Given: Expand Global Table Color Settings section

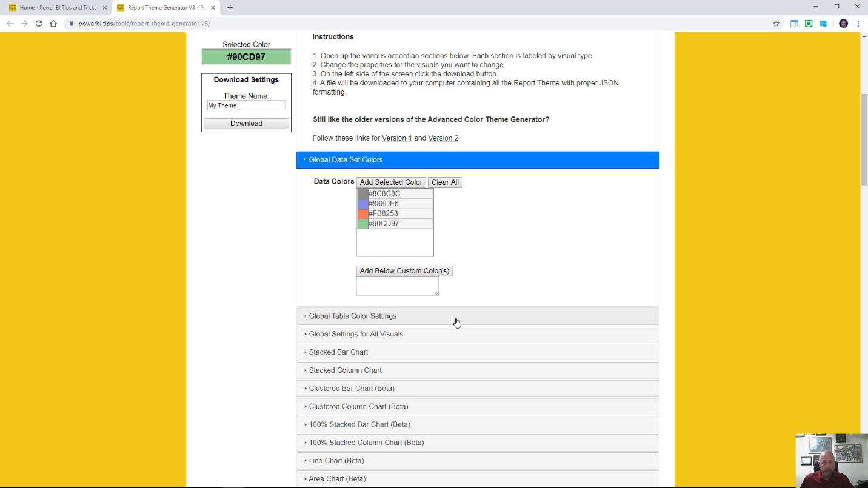Looking at the screenshot, I should (478, 316).
